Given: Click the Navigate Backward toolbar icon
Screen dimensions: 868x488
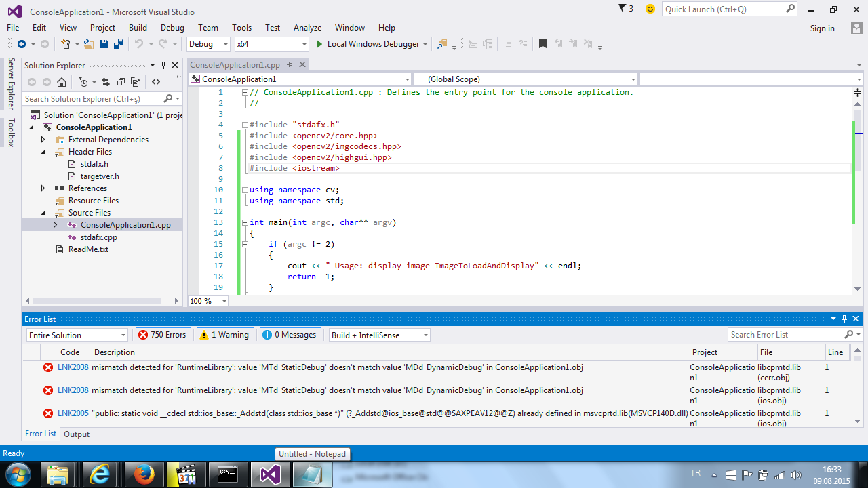Looking at the screenshot, I should [x=22, y=44].
